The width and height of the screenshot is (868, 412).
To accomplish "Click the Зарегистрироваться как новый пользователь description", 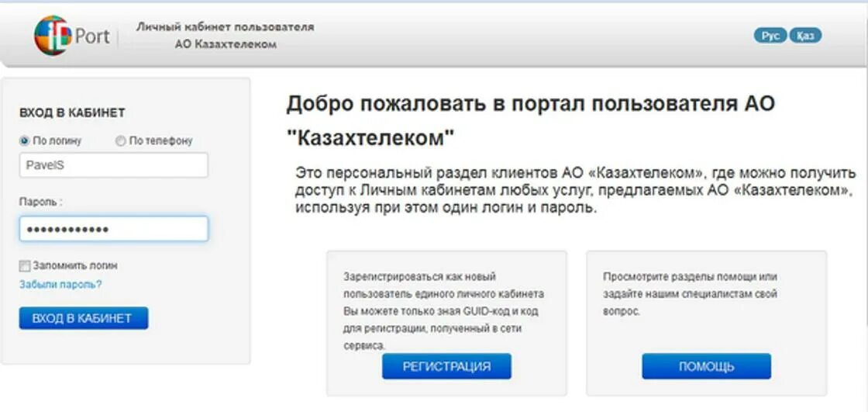I will [x=443, y=311].
